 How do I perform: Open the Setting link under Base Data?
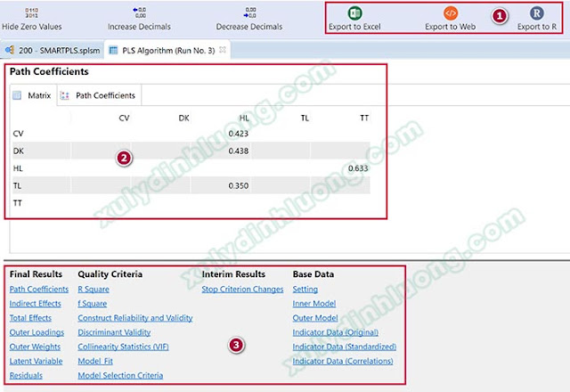(305, 289)
